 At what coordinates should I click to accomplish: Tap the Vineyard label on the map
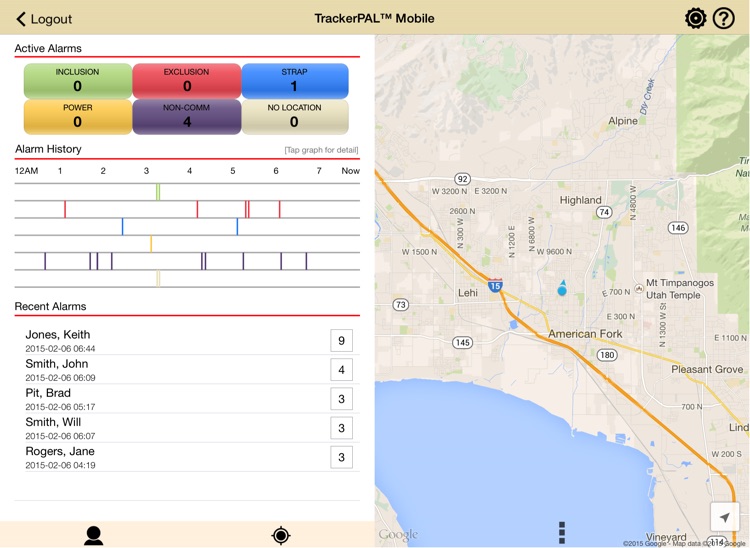click(666, 537)
